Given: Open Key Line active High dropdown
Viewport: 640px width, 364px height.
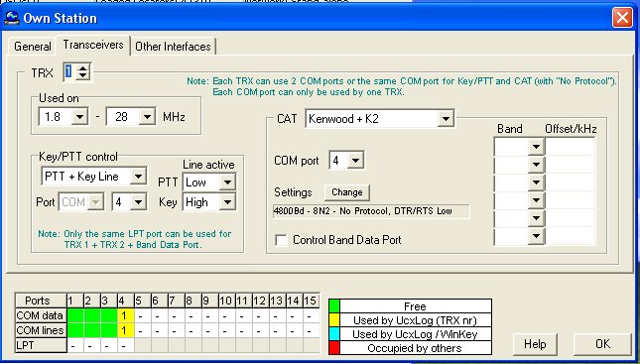Looking at the screenshot, I should (227, 201).
